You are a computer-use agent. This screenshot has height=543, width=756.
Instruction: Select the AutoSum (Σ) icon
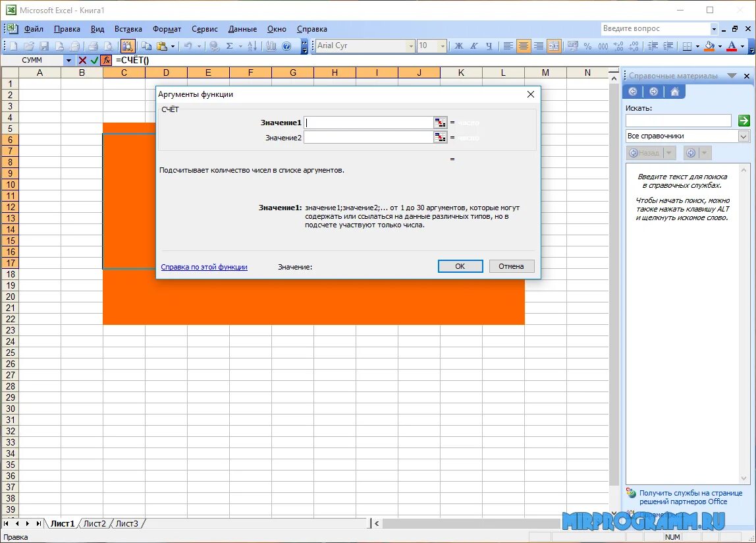[229, 45]
